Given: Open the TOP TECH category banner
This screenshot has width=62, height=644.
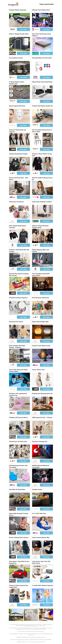Looking at the screenshot, I should [46, 615].
